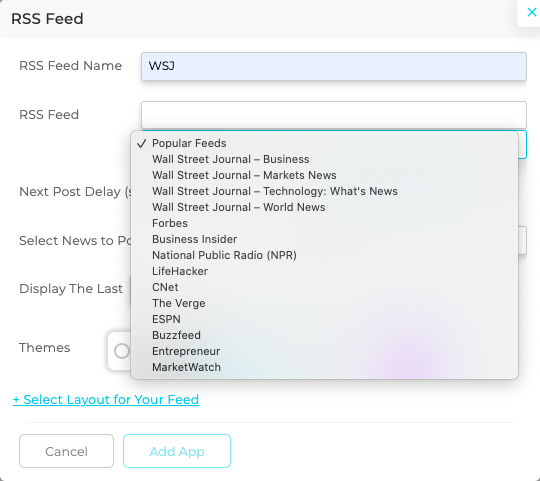Choose MarketWatch feed option
The height and width of the screenshot is (481, 540).
[324, 367]
